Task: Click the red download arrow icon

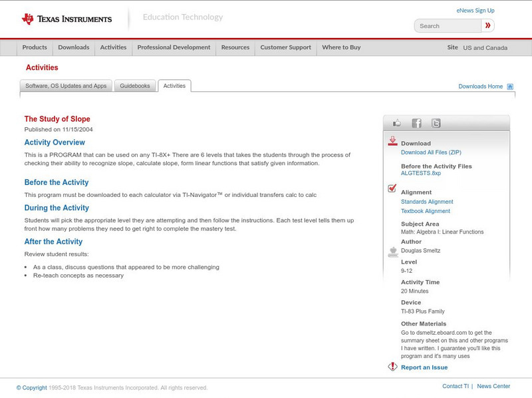Action: click(392, 141)
